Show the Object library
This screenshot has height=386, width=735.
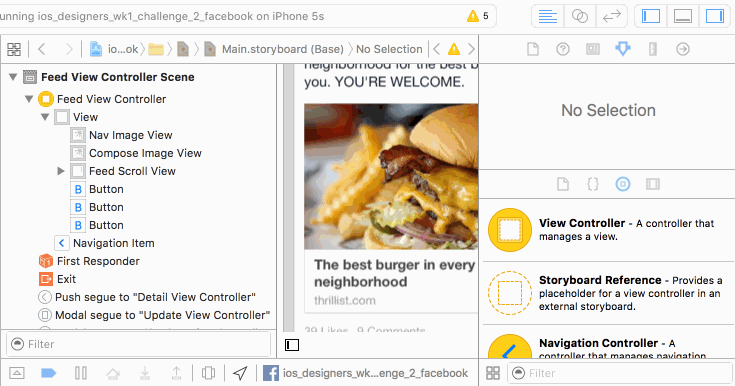(x=623, y=184)
